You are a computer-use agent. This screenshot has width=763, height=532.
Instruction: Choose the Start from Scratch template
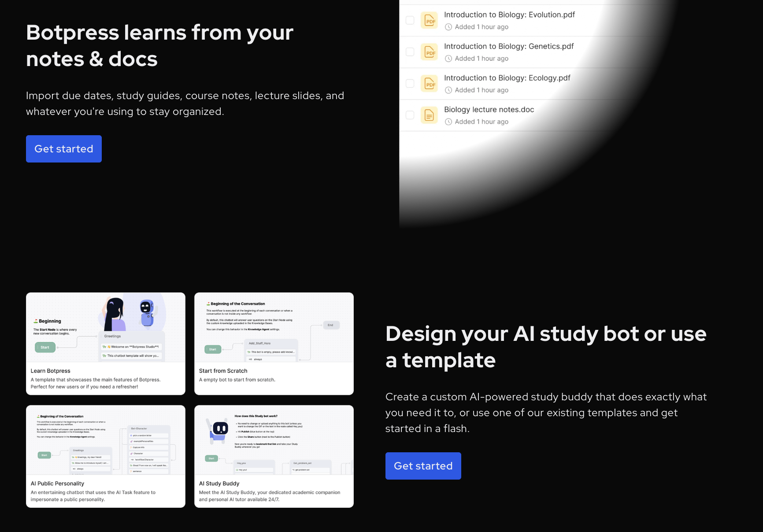coord(274,344)
